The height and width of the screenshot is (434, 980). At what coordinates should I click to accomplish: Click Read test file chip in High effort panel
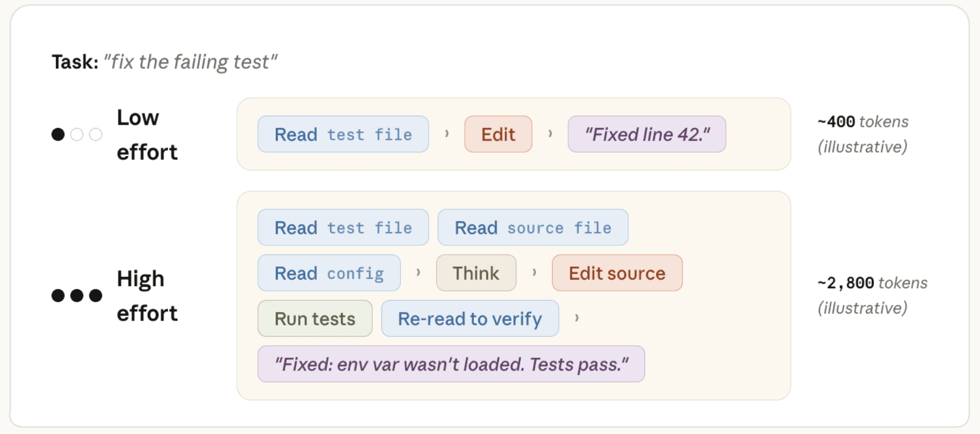click(x=343, y=227)
